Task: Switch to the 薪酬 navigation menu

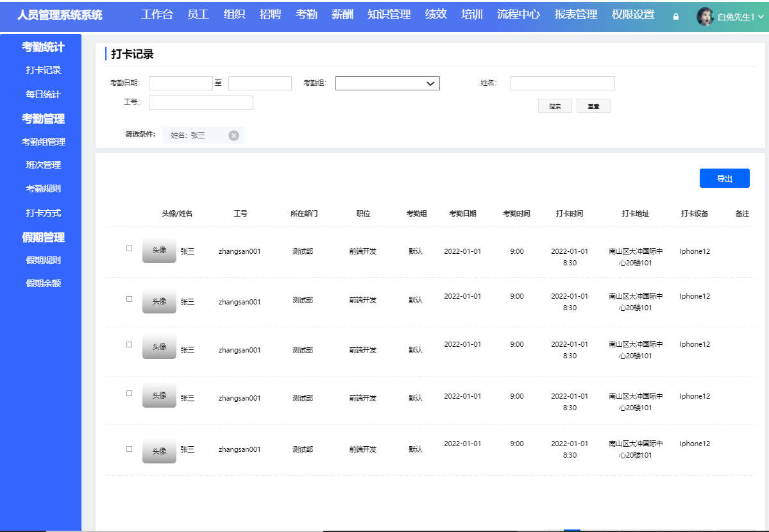Action: pyautogui.click(x=342, y=13)
